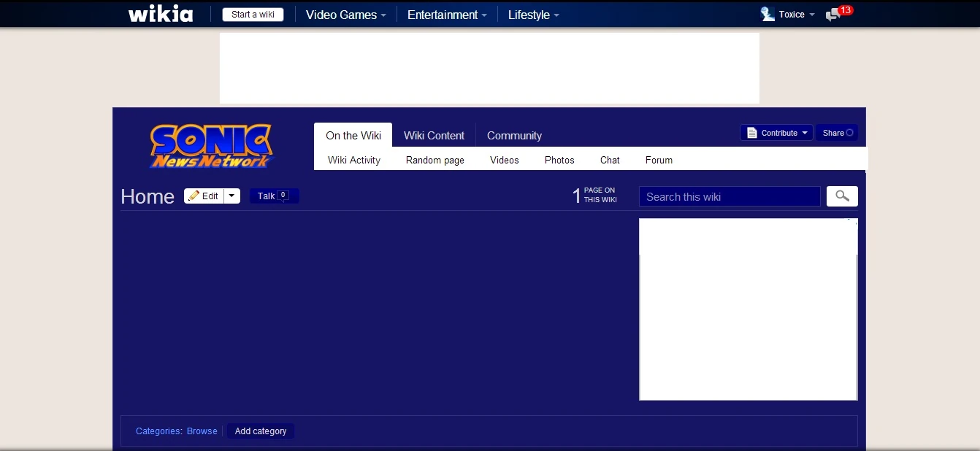The height and width of the screenshot is (451, 980).
Task: Click the Search this wiki field
Action: [730, 197]
